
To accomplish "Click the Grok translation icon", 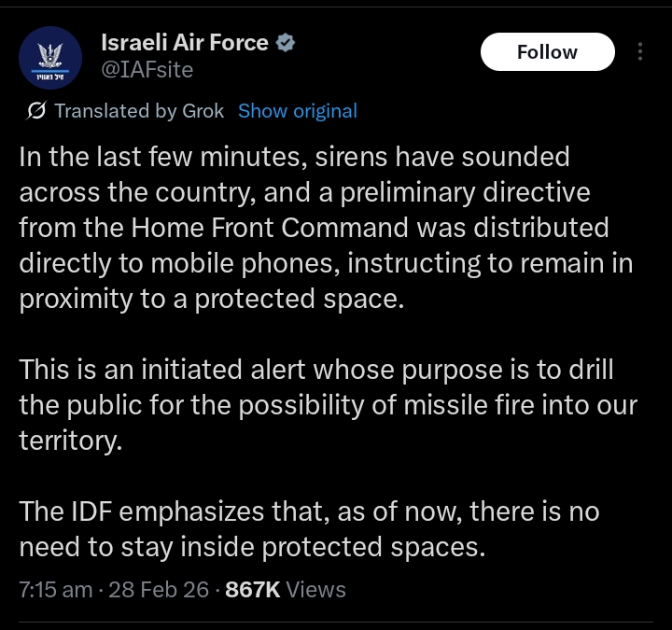I will coord(37,111).
